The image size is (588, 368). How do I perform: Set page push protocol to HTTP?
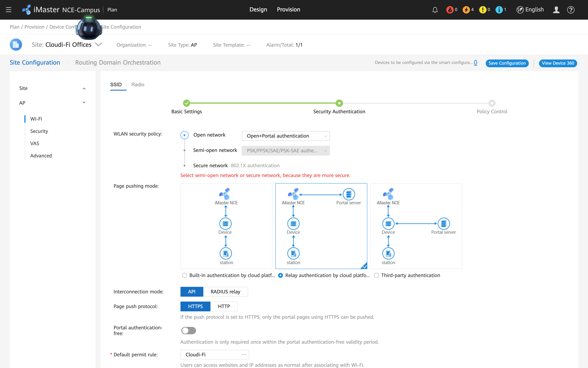[x=224, y=306]
